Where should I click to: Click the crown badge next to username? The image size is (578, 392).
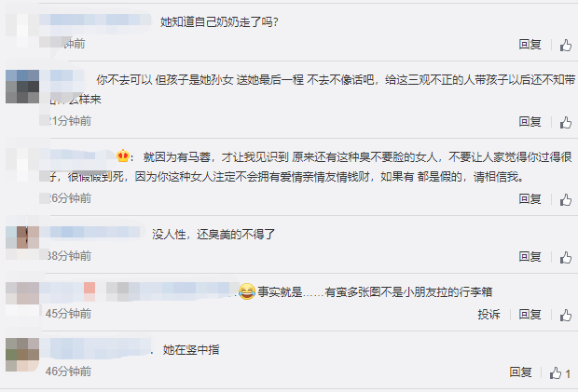pos(123,156)
